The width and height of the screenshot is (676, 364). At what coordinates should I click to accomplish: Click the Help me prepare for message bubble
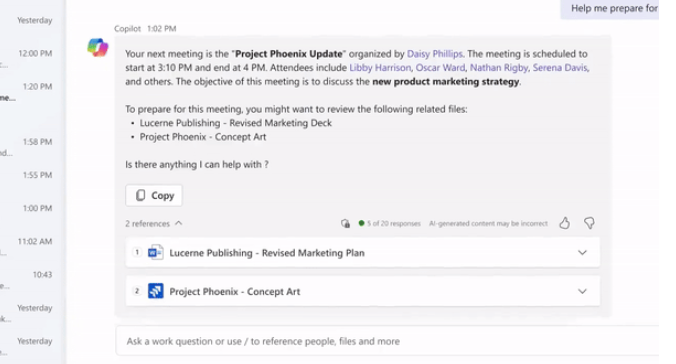[x=610, y=8]
